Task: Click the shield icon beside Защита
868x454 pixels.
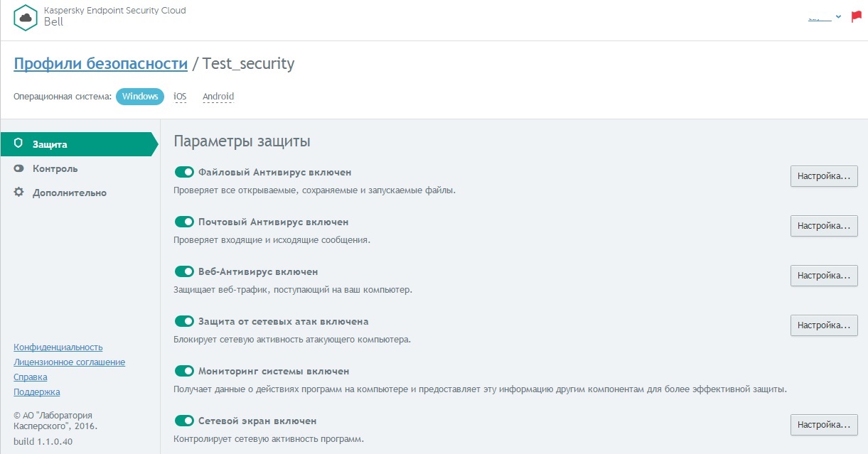Action: tap(18, 144)
